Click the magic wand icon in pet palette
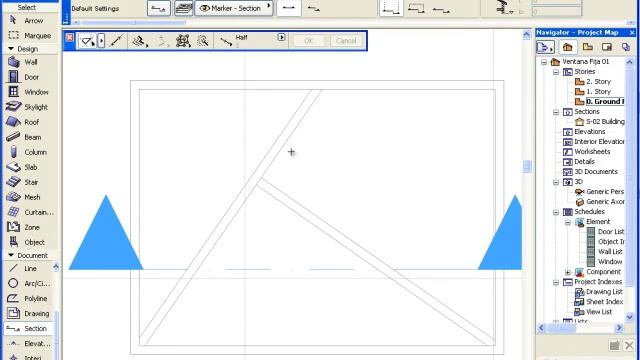Screen dimensions: 640x360 (203, 41)
